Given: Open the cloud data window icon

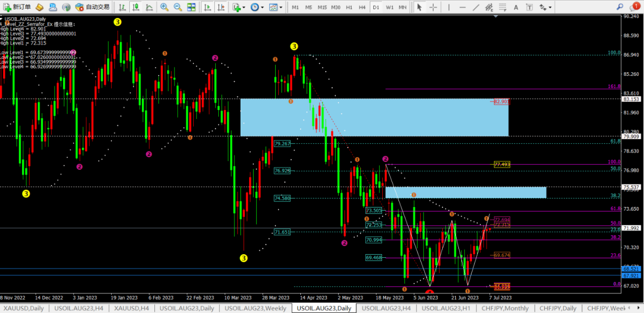Looking at the screenshot, I should pyautogui.click(x=53, y=7).
